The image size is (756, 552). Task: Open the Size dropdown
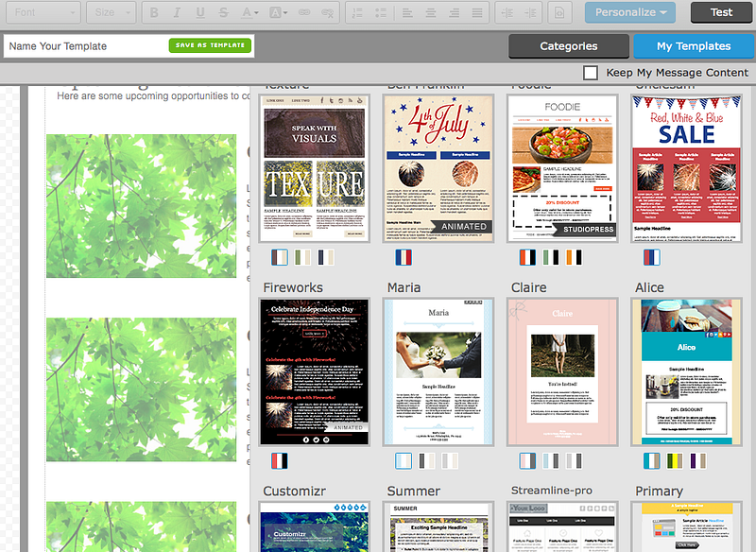[x=112, y=12]
